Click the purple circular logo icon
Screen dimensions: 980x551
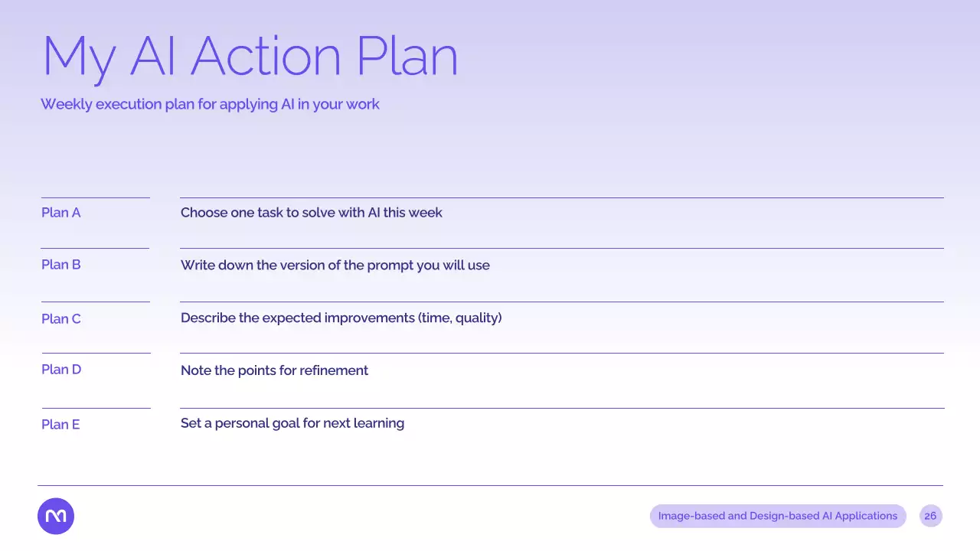tap(56, 516)
